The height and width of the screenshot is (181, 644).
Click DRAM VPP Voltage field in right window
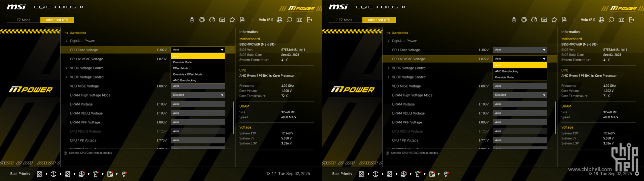pos(520,122)
